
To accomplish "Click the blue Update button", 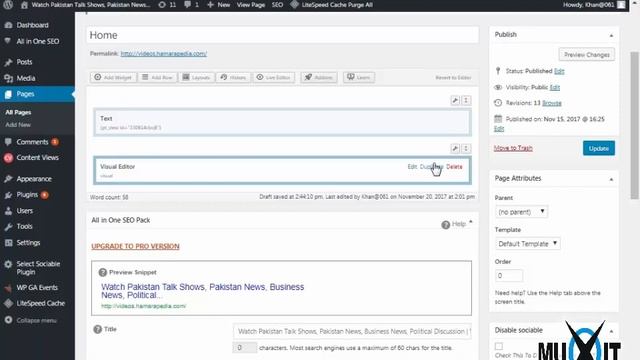I will coord(599,148).
